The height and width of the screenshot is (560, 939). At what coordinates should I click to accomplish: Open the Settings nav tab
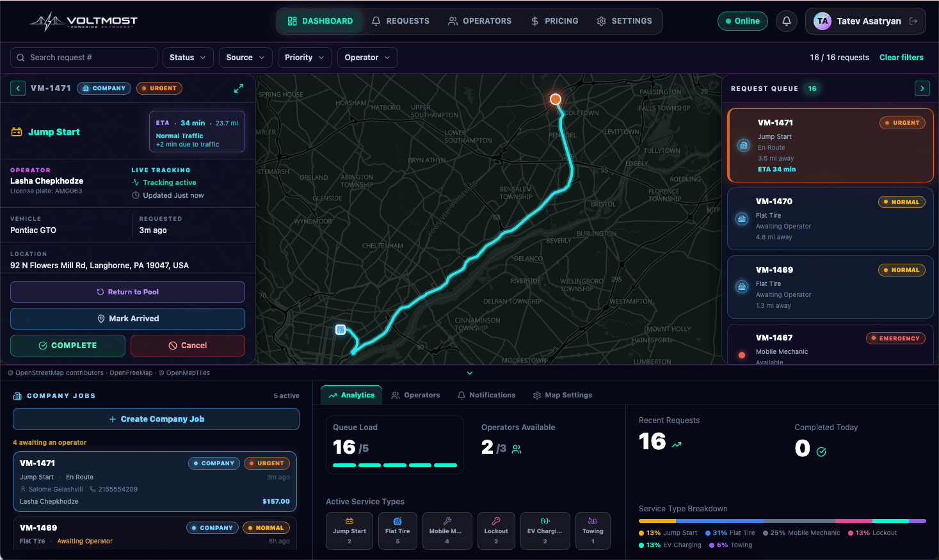624,21
